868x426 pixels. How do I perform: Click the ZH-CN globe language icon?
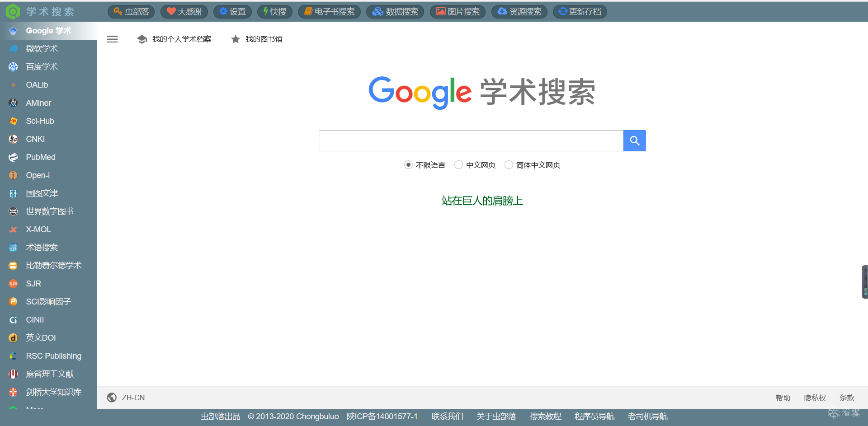[112, 398]
